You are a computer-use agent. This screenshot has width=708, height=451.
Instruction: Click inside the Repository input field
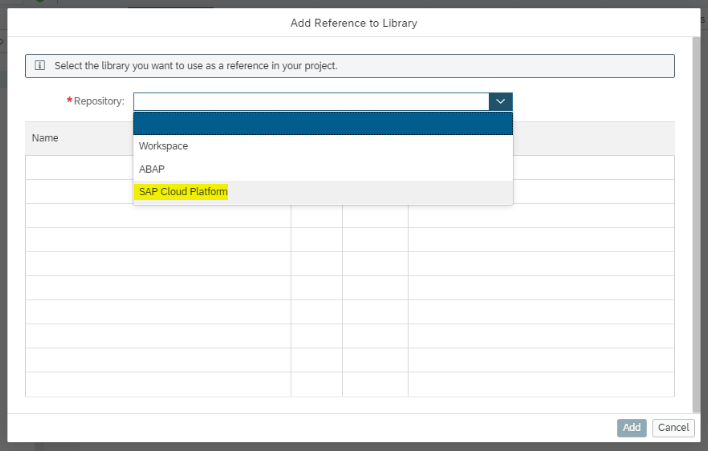(311, 102)
